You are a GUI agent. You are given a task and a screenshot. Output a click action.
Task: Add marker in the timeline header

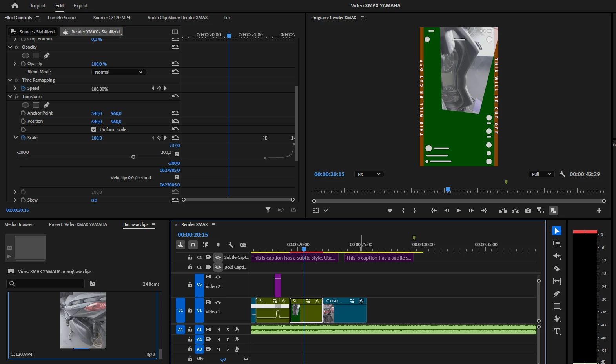tap(218, 245)
